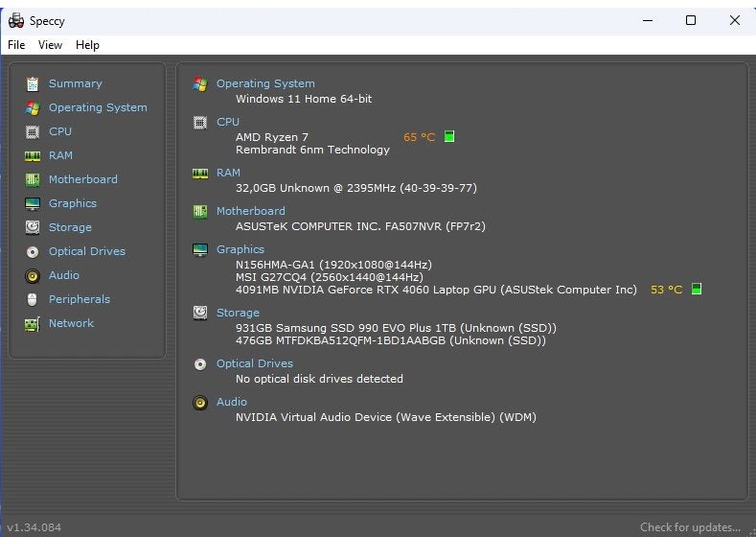The image size is (756, 537).
Task: Click the Optical Drives disc icon in main panel
Action: [x=200, y=364]
